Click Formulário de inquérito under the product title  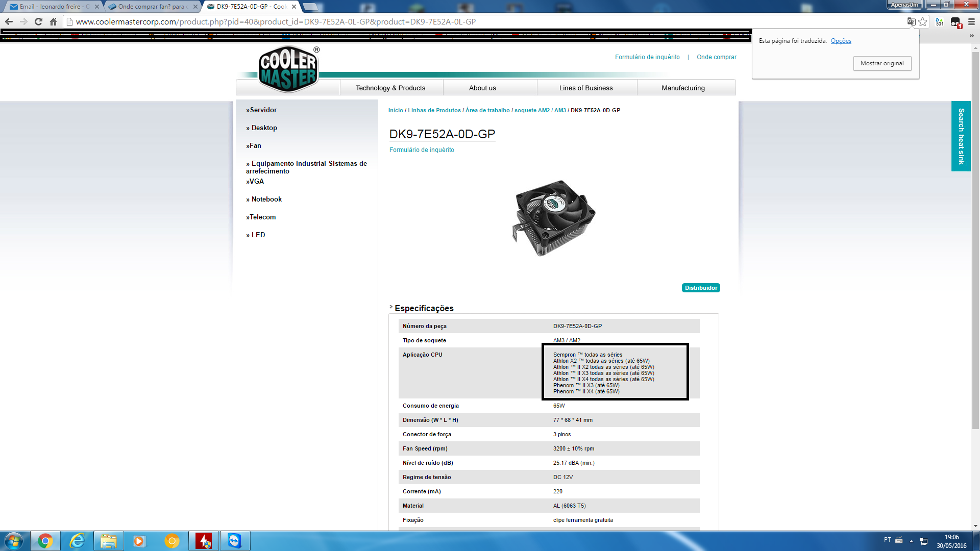tap(422, 150)
